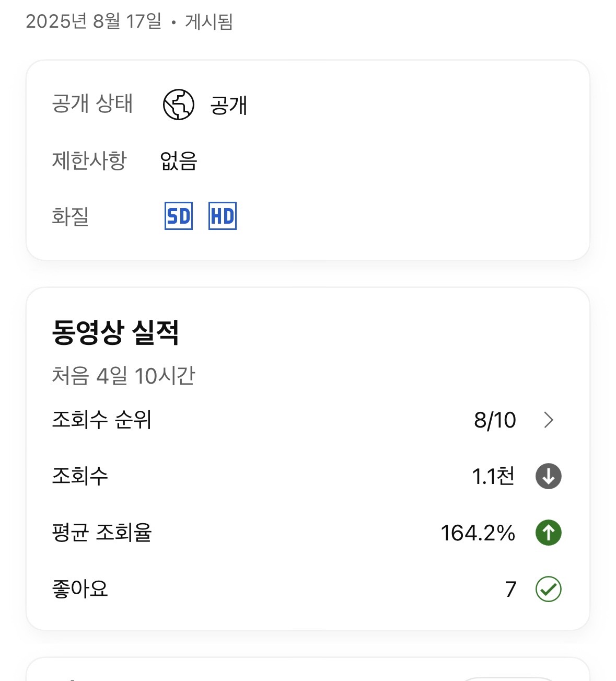
Task: Tap the globe visibility icon
Action: coord(179,105)
